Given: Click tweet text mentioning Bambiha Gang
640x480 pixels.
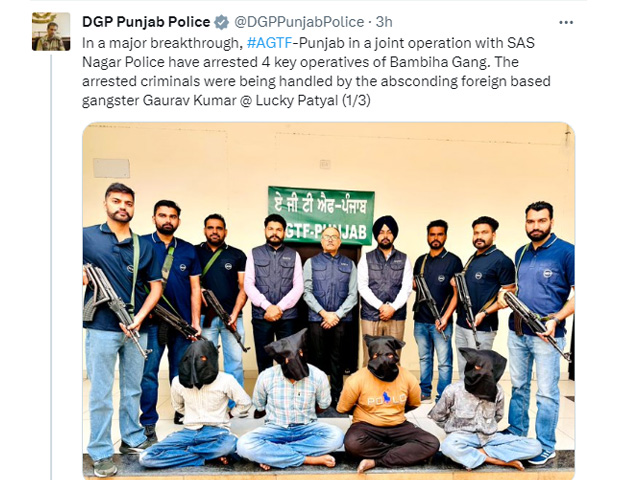Looking at the screenshot, I should click(300, 62).
